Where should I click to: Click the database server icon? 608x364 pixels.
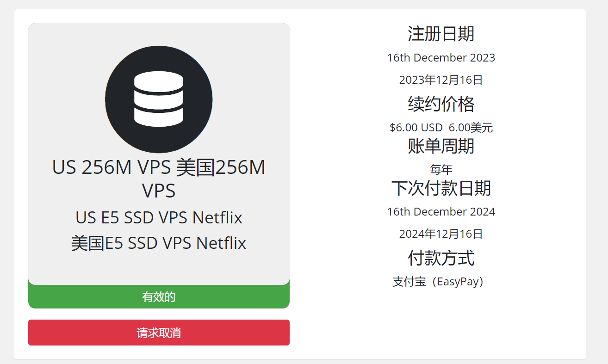tap(159, 99)
